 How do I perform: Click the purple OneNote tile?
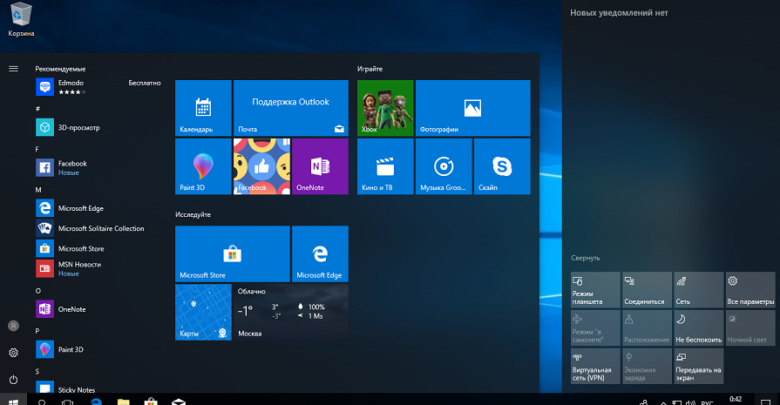coord(320,166)
